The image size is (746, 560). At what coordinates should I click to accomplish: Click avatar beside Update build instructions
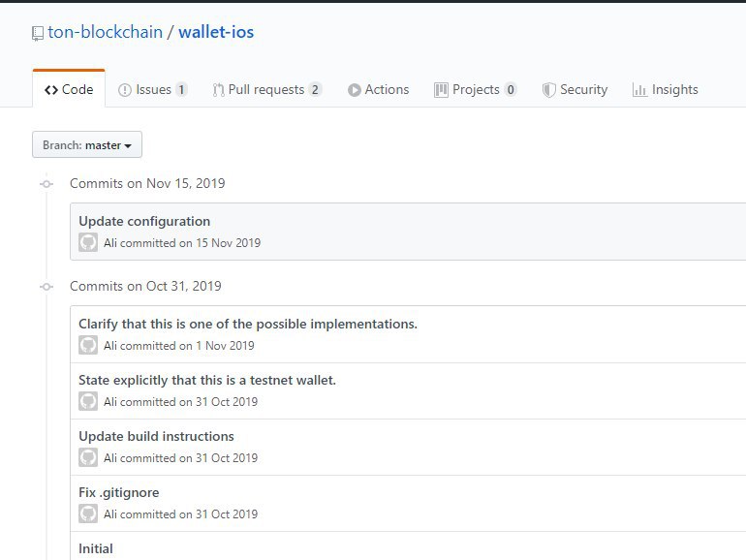[x=88, y=457]
